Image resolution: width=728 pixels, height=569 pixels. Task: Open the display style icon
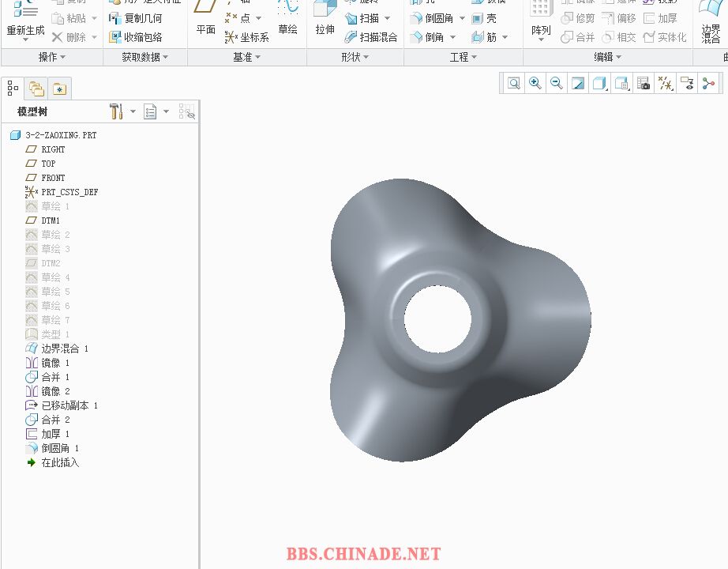point(599,83)
